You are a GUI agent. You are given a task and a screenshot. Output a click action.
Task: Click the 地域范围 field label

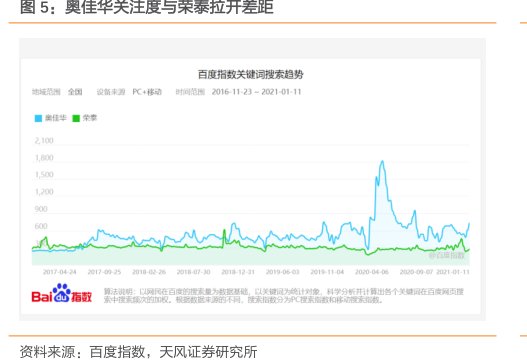point(46,92)
